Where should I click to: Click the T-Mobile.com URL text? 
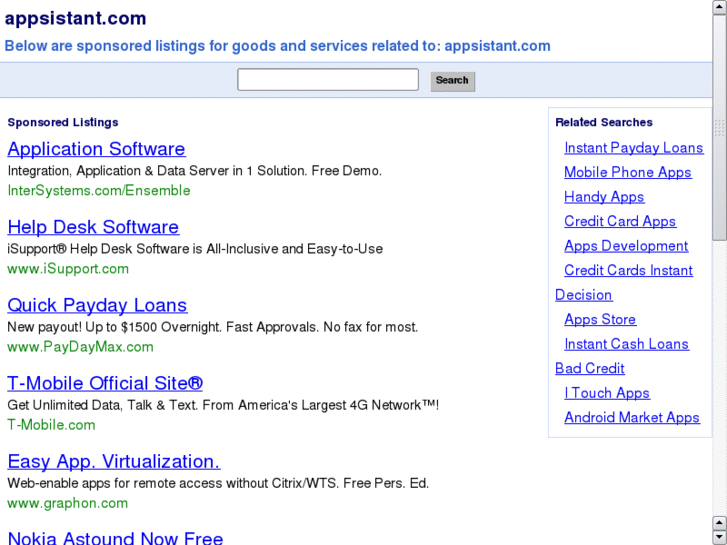tap(51, 425)
